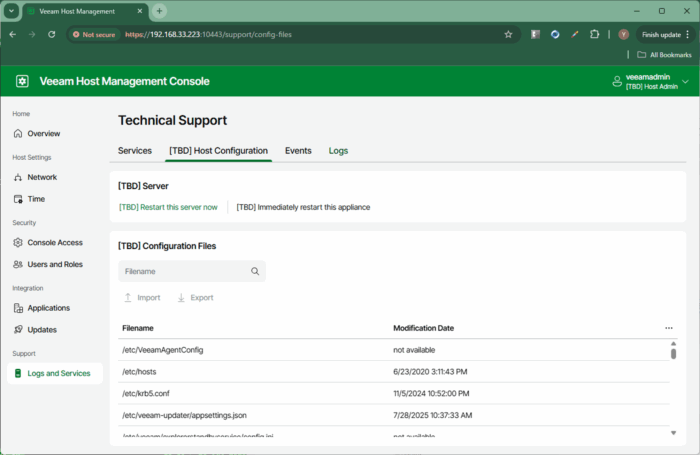This screenshot has height=455, width=700.
Task: Select the /etc/krb5.conf file row
Action: (x=393, y=393)
